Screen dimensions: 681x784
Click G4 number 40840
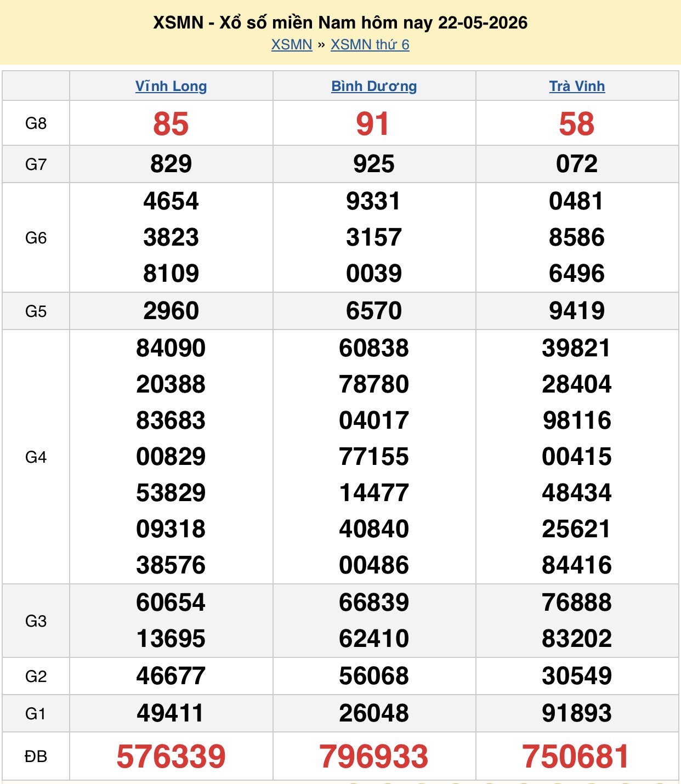(x=374, y=529)
